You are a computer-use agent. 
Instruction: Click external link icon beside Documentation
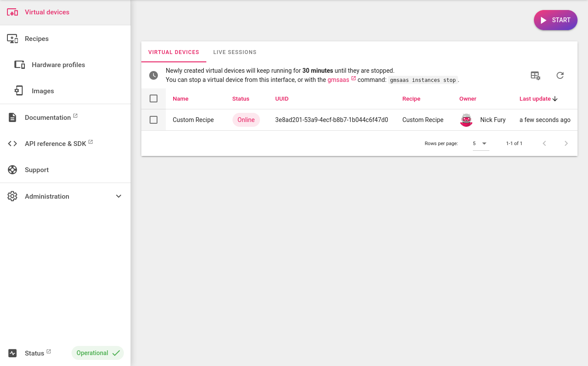75,116
